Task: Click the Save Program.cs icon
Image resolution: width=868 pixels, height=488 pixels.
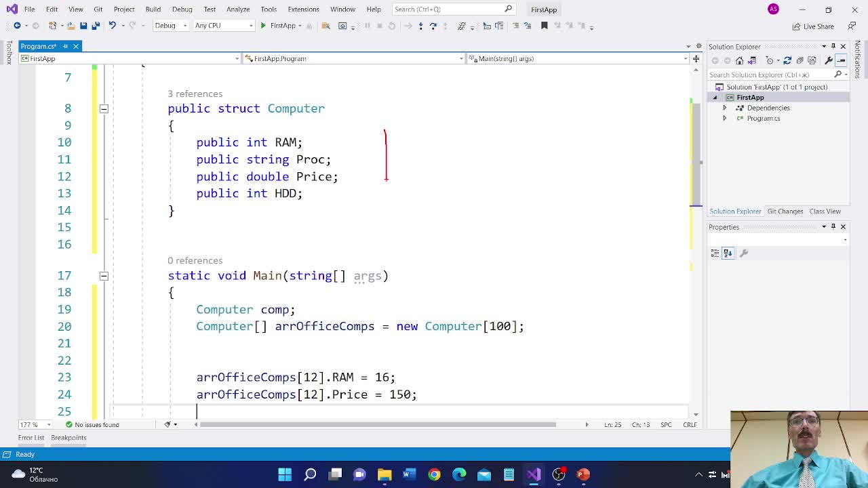Action: [x=83, y=26]
